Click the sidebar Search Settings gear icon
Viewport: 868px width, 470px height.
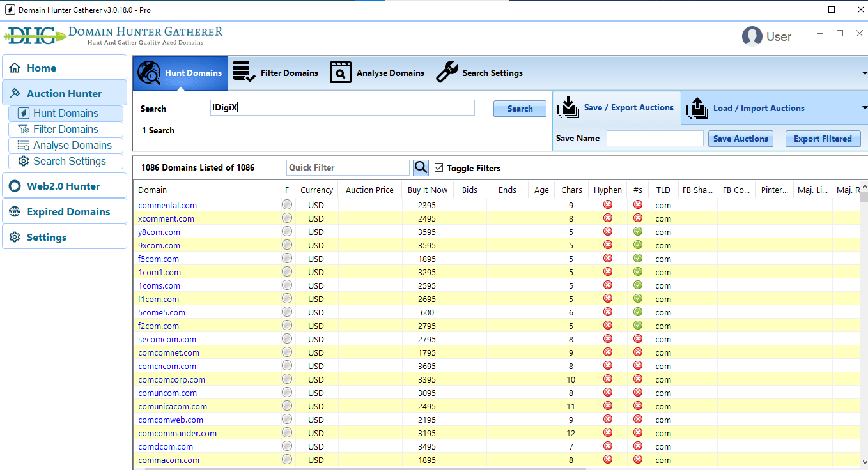(x=24, y=161)
